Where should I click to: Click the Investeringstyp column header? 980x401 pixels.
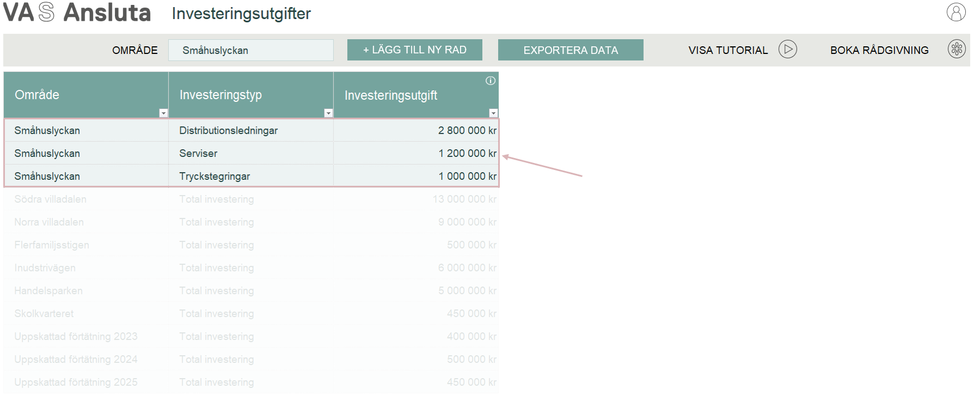click(x=251, y=95)
